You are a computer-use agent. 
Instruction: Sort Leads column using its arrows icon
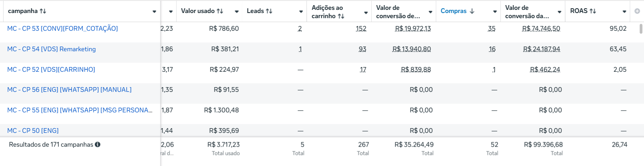(269, 11)
